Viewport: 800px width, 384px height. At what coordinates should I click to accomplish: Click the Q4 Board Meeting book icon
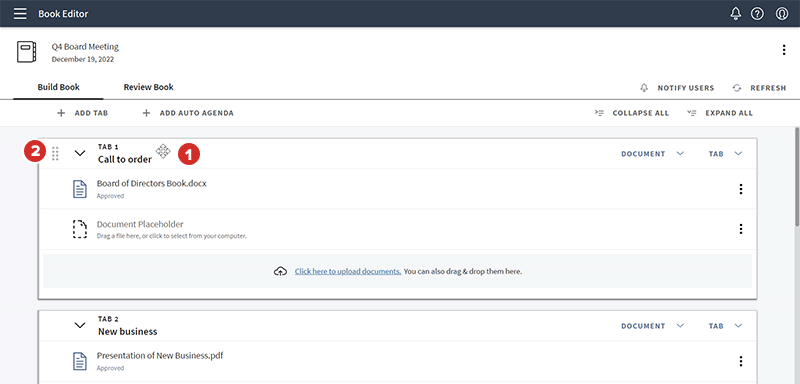tap(27, 53)
